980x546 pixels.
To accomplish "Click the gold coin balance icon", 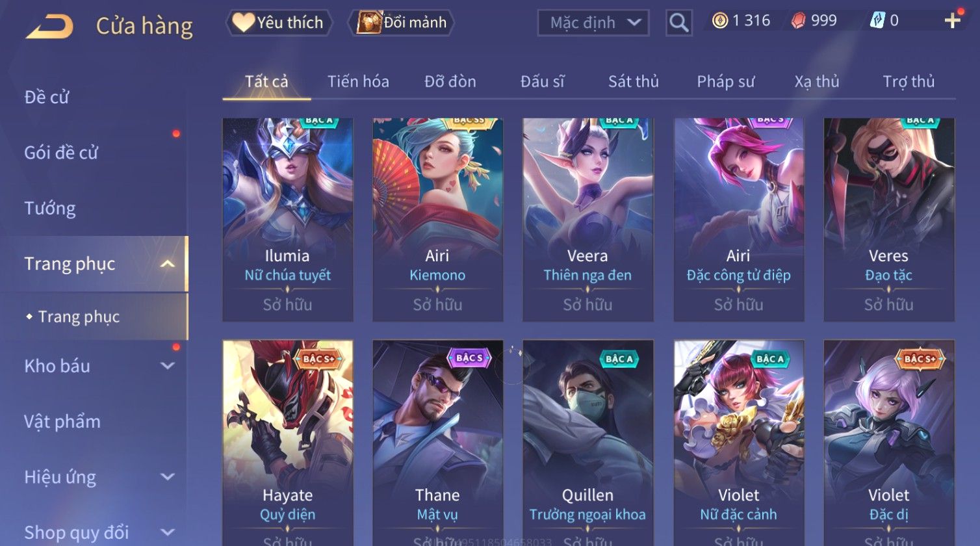I will pos(719,21).
